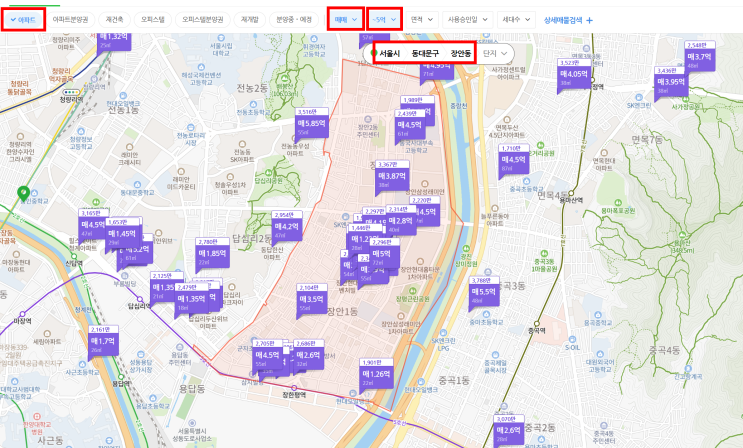The width and height of the screenshot is (743, 448).
Task: Click the 전농2동 district label
Action: coord(253,88)
